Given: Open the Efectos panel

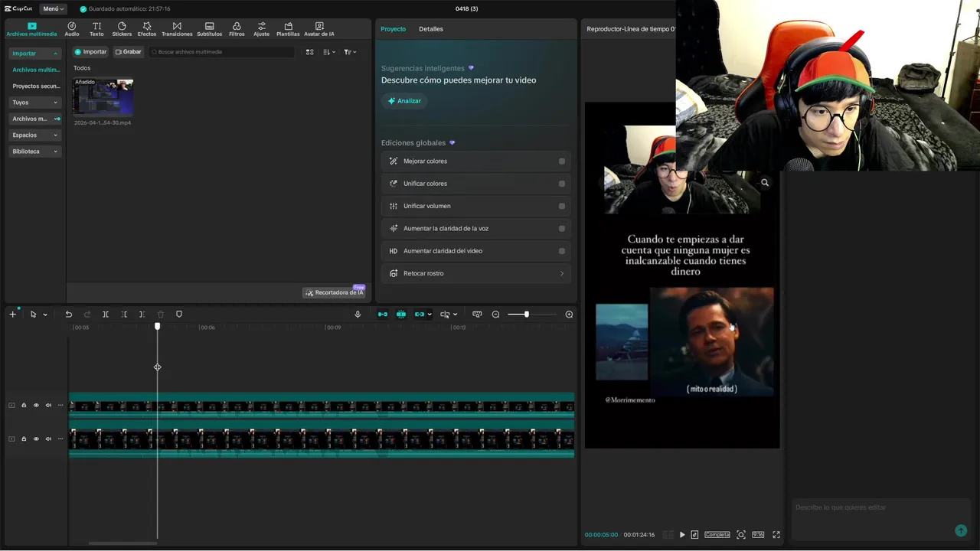Looking at the screenshot, I should click(x=147, y=29).
